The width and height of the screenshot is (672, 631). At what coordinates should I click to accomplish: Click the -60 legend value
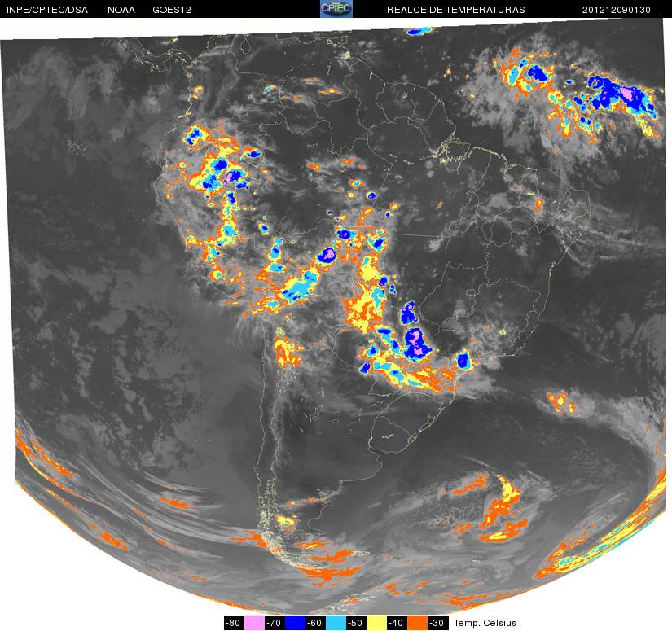click(x=315, y=623)
